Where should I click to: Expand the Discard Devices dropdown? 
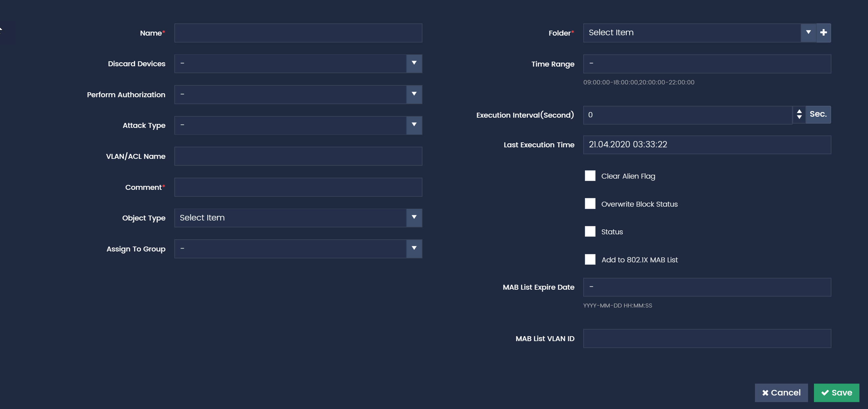[x=414, y=64]
